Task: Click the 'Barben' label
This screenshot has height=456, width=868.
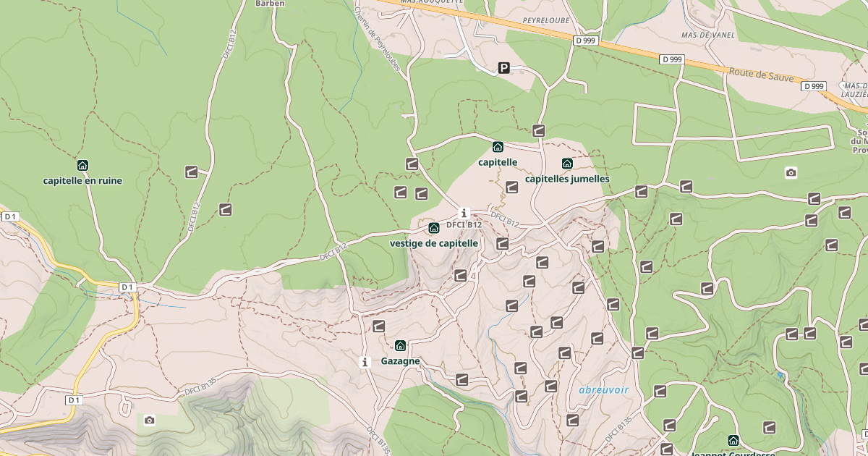Action: (271, 3)
